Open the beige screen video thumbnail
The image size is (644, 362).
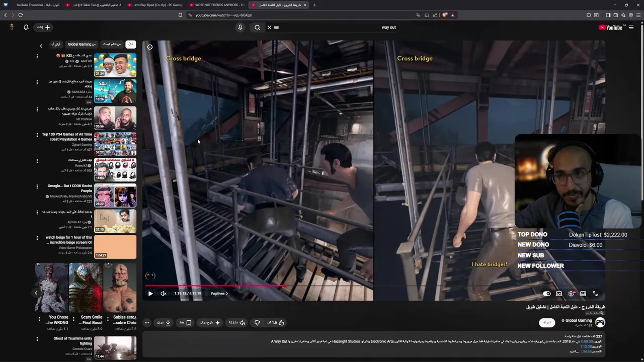(115, 247)
